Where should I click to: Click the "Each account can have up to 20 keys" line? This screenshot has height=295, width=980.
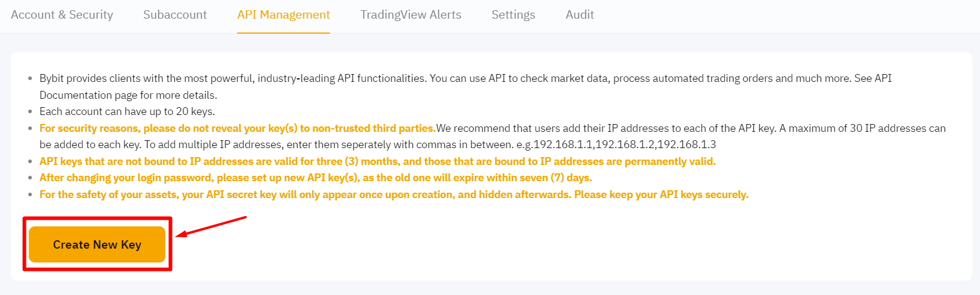[127, 111]
